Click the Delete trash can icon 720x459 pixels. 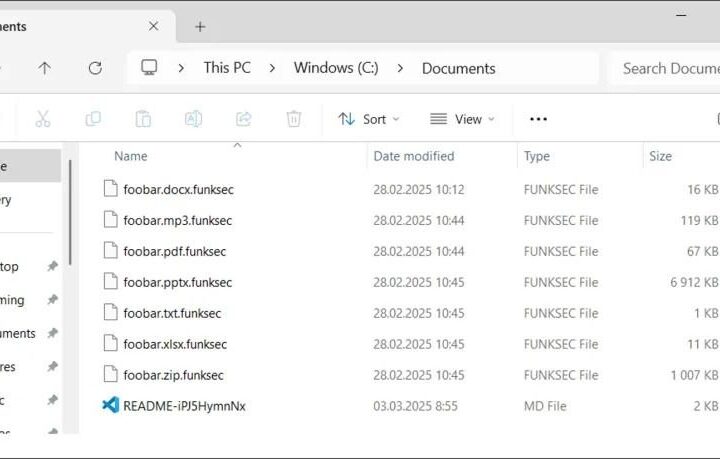pos(294,119)
